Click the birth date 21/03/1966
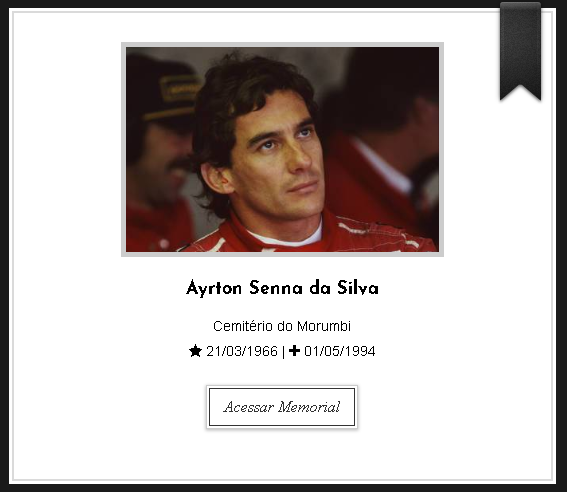 [x=242, y=351]
